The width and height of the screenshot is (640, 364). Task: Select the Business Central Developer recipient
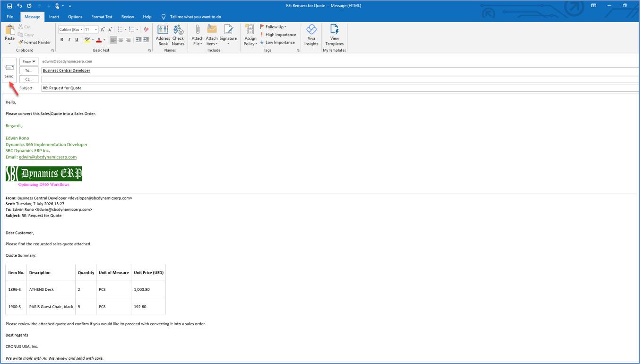(66, 70)
